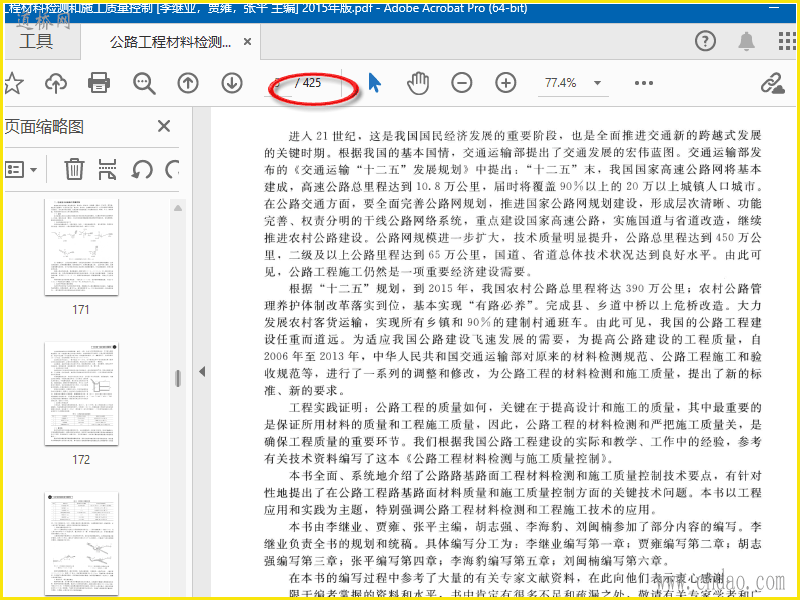Viewport: 800px width, 600px height.
Task: Open the Help question mark menu
Action: (x=705, y=41)
